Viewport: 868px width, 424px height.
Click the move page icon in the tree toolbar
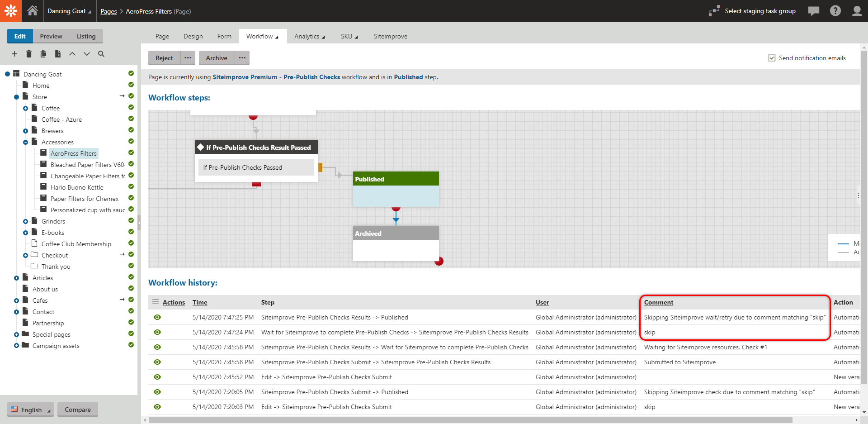tap(58, 54)
